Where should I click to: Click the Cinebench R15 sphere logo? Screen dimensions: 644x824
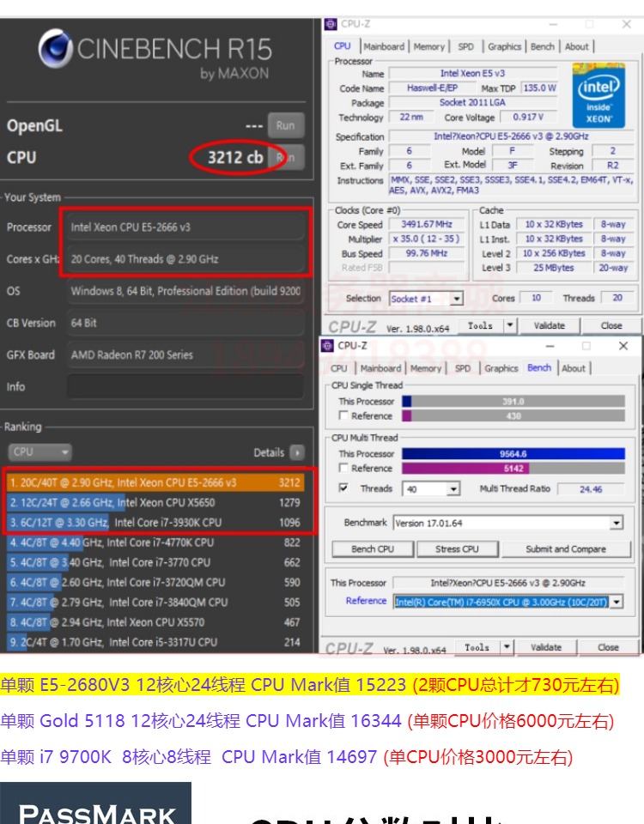(x=55, y=48)
